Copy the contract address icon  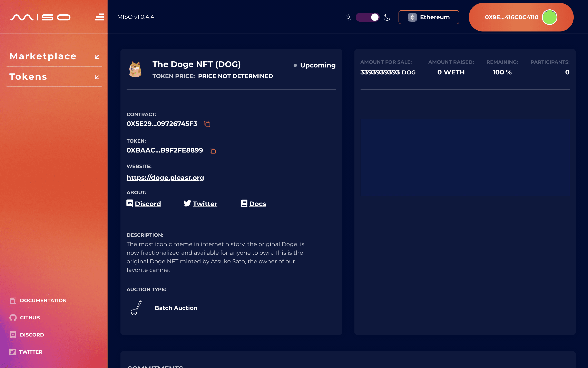(x=207, y=124)
